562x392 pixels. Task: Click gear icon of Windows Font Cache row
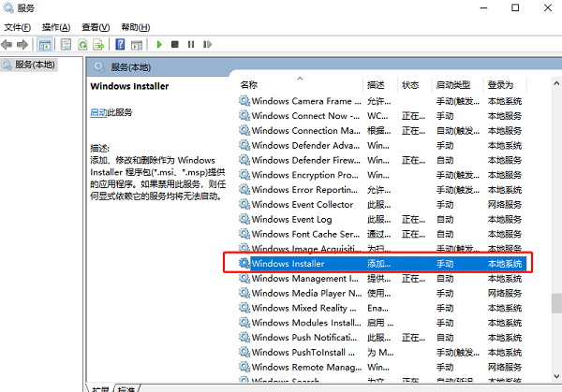pyautogui.click(x=244, y=234)
